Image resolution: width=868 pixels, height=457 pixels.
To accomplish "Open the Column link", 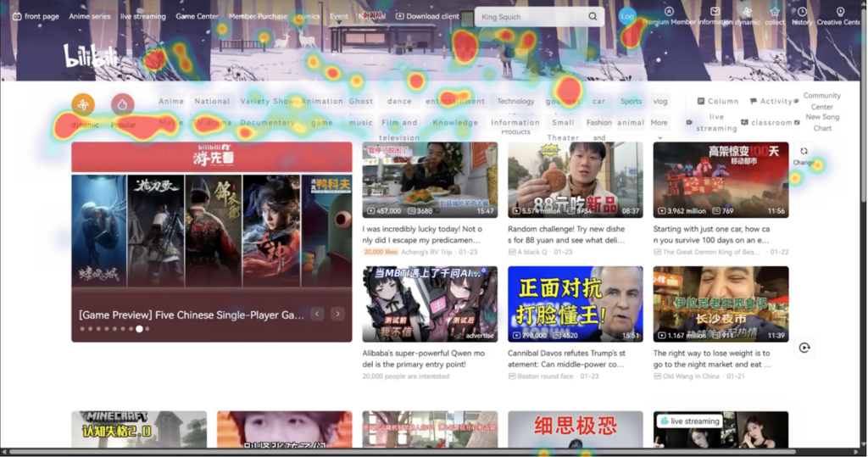I will tap(717, 101).
